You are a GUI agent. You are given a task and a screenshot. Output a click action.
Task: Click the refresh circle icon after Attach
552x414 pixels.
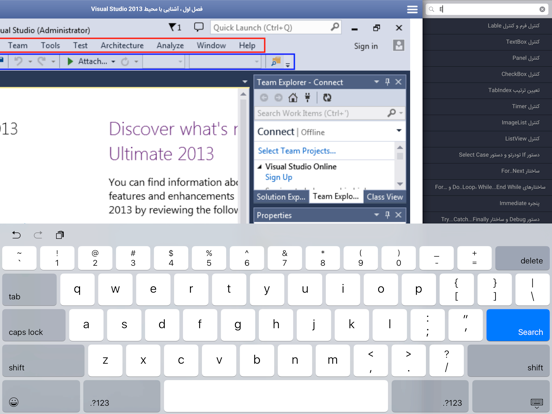point(125,62)
